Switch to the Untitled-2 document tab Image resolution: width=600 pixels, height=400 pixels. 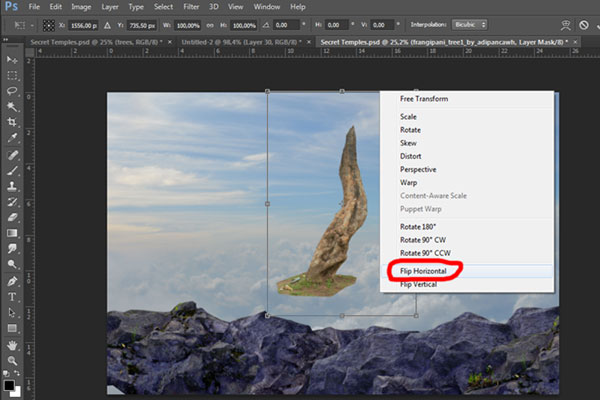[237, 42]
